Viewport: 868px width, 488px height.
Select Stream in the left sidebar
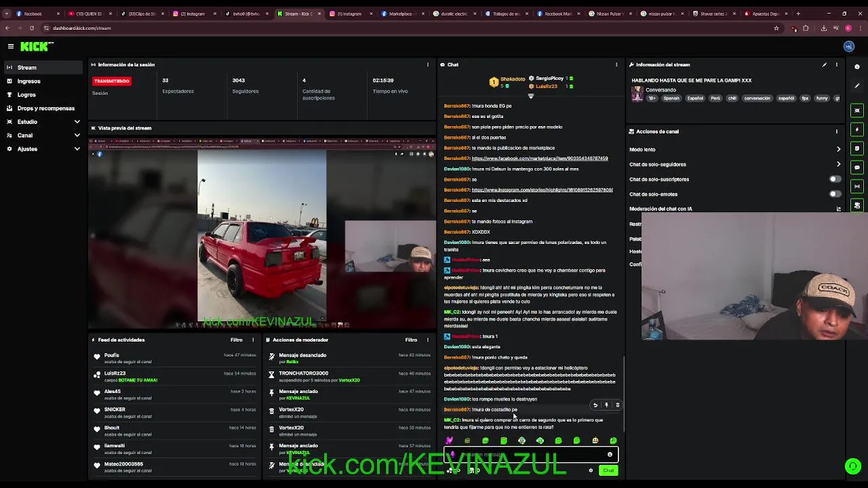[45, 67]
